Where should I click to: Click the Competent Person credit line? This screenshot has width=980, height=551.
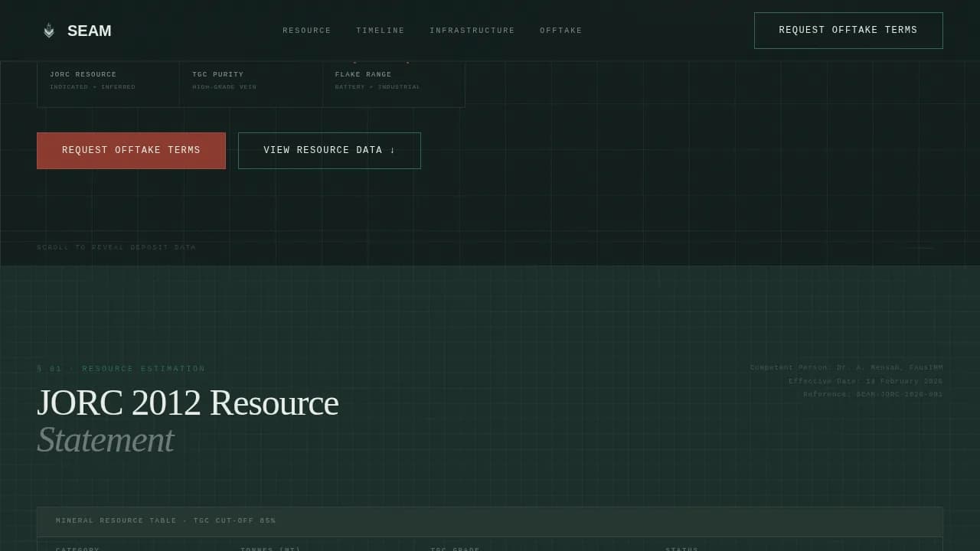(x=846, y=368)
